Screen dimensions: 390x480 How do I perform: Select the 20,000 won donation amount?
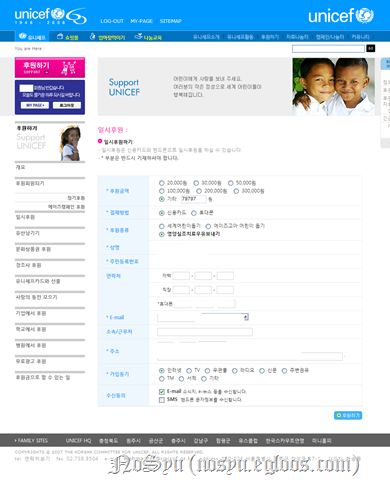pos(162,183)
